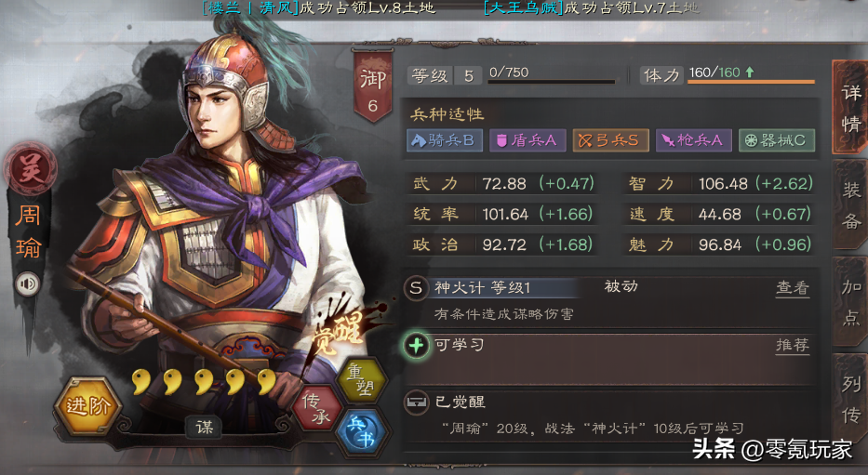Choose the 枪兵A troop type
This screenshot has height=475, width=868.
(694, 140)
